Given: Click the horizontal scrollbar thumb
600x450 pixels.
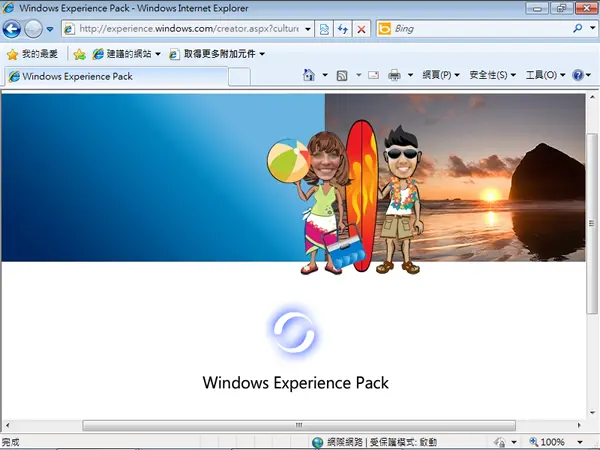Looking at the screenshot, I should pyautogui.click(x=299, y=425).
